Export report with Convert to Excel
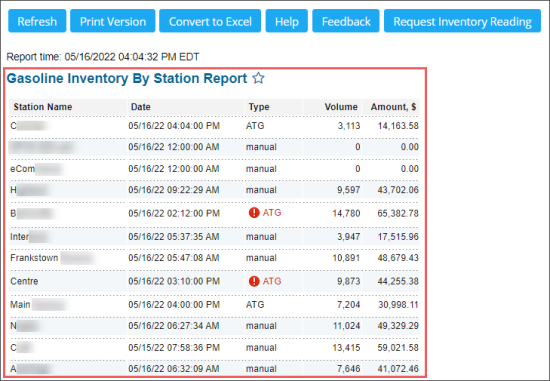This screenshot has width=550, height=381. tap(210, 21)
